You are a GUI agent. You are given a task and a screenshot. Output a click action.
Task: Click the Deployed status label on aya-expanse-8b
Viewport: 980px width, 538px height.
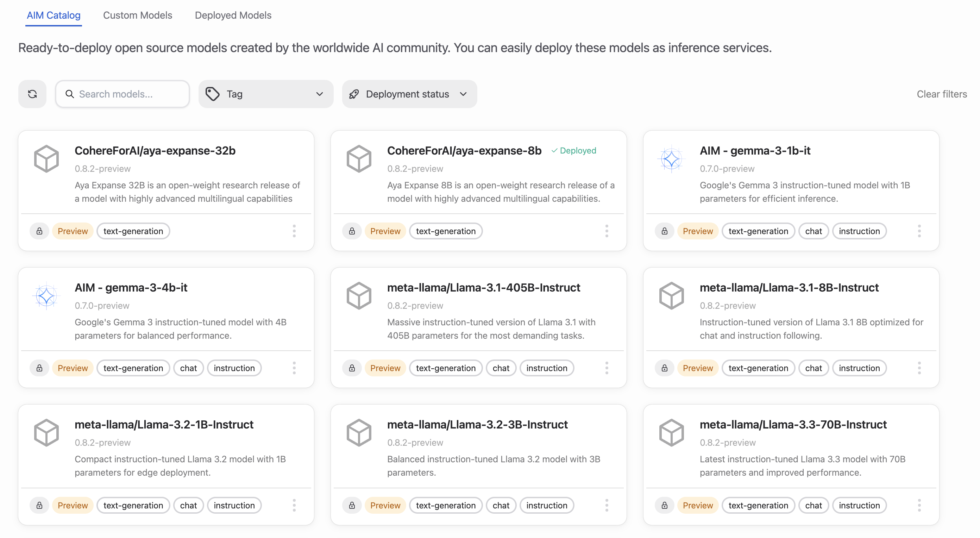(574, 150)
